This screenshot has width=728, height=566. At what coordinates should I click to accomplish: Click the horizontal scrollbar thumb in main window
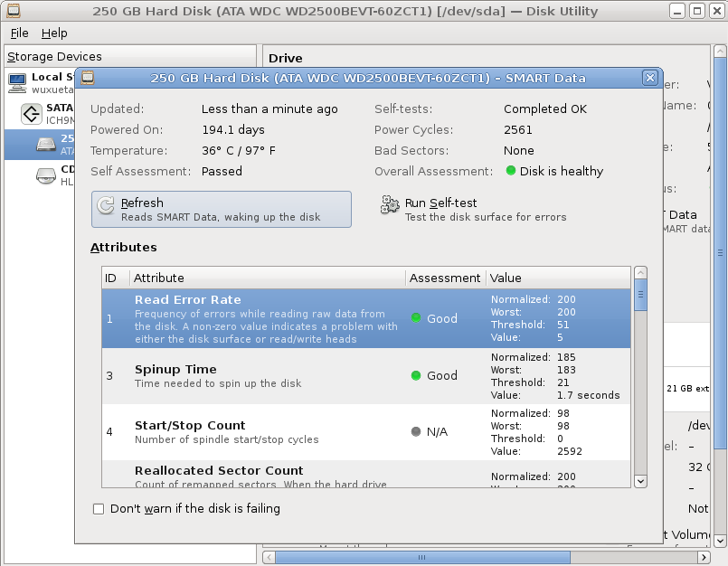[x=422, y=557]
